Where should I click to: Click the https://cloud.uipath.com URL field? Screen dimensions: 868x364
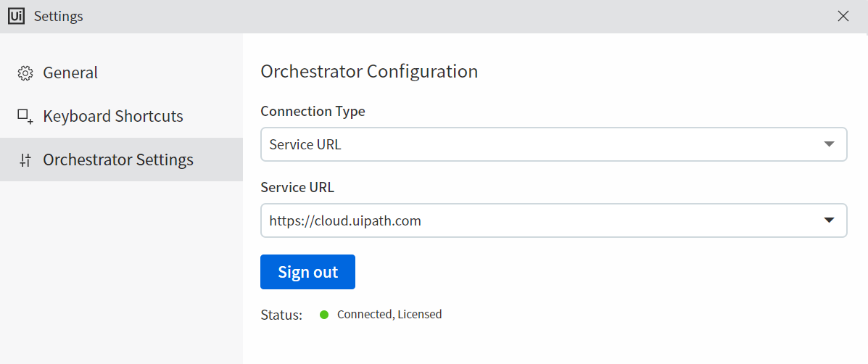(x=537, y=220)
